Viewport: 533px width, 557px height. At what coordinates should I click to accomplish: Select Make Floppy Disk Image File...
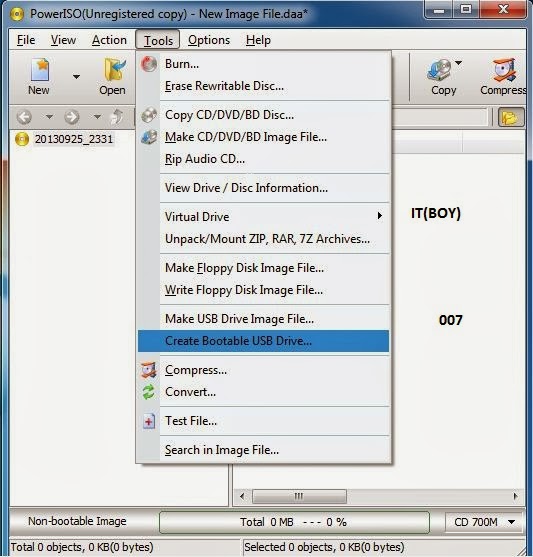(263, 268)
